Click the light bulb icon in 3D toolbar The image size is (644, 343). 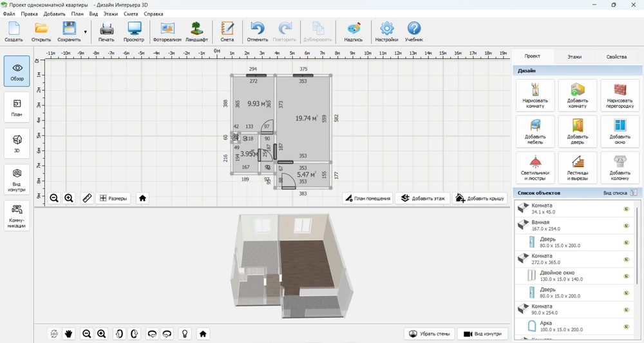[x=185, y=333]
